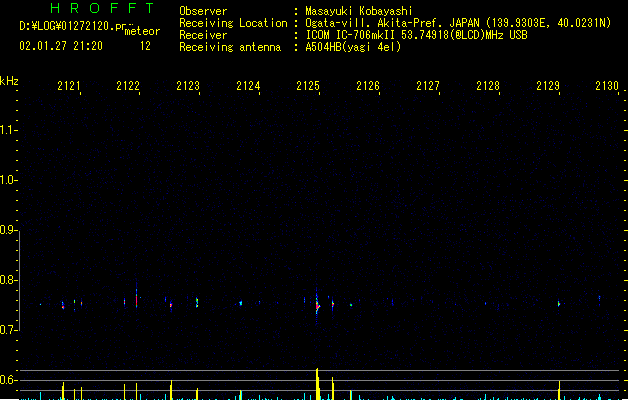
Task: Click the 0.6 kHz frequency label
Action: click(8, 380)
